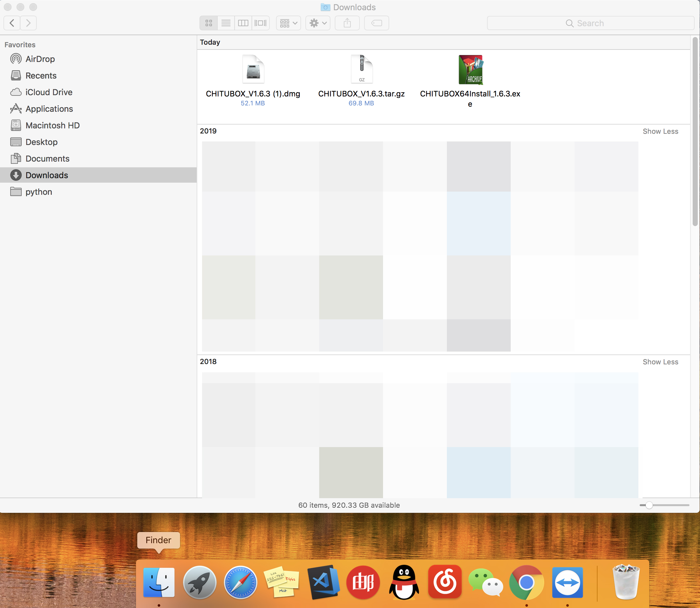This screenshot has height=608, width=700.
Task: Open Finder from the Dock
Action: click(x=159, y=582)
